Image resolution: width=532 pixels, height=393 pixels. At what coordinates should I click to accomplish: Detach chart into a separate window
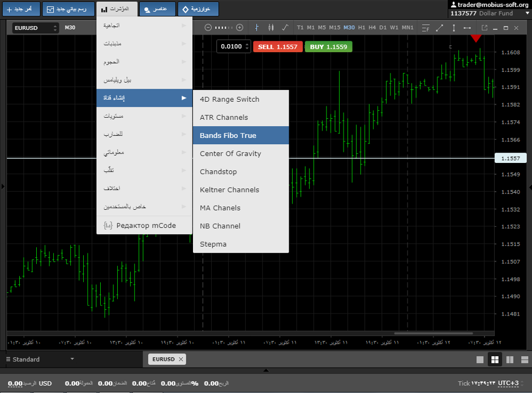pos(484,27)
